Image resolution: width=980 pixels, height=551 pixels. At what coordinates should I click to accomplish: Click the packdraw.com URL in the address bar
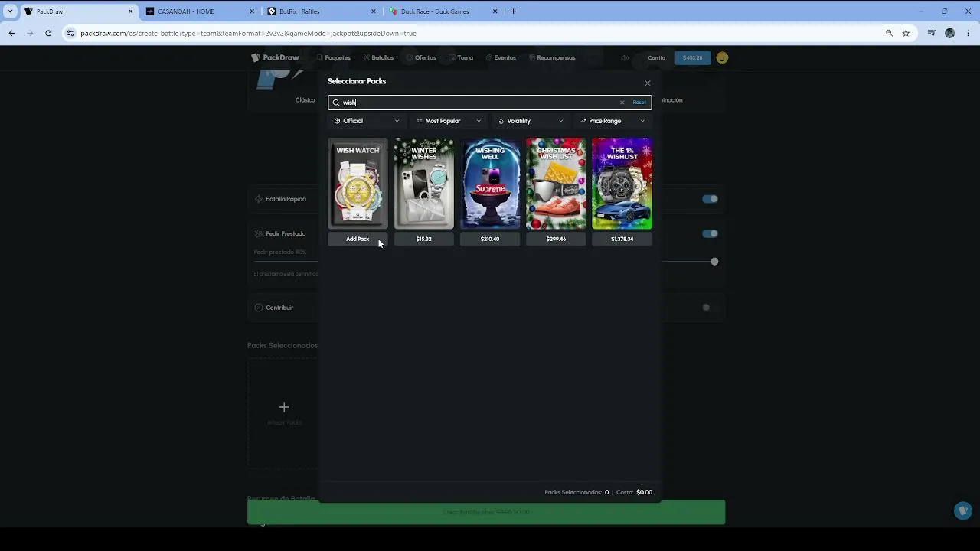coord(248,34)
